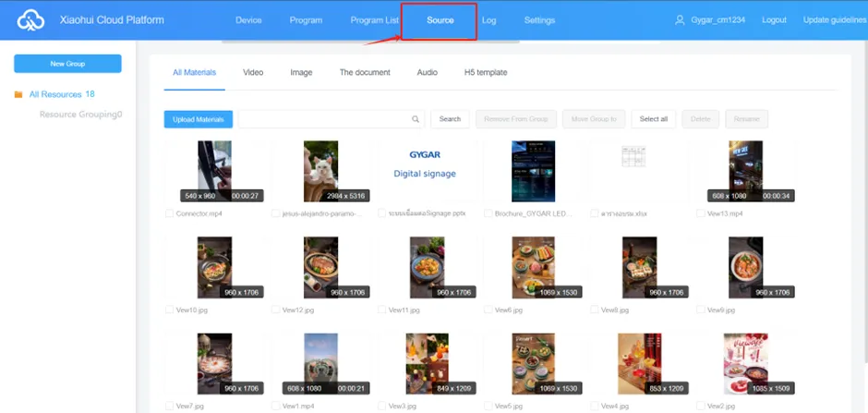Image resolution: width=868 pixels, height=413 pixels.
Task: Open the Connector.mp4 video thumbnail
Action: pos(215,171)
